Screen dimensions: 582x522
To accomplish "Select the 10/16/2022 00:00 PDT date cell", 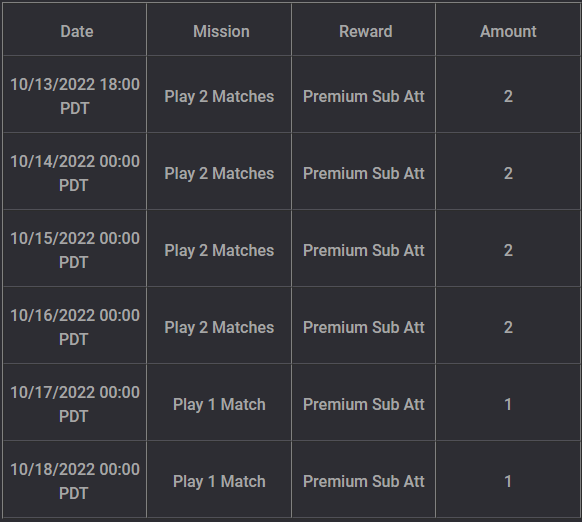I will click(75, 327).
